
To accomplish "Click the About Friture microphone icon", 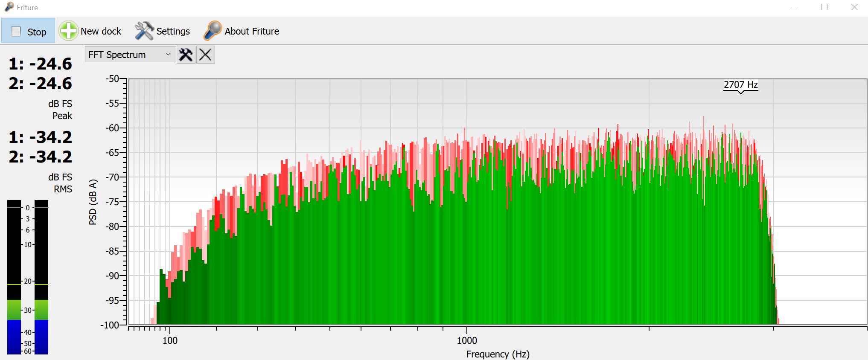I will point(213,31).
